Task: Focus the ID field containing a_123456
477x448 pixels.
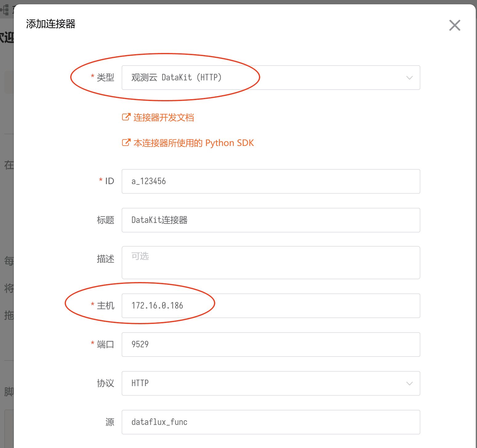Action: [x=271, y=181]
